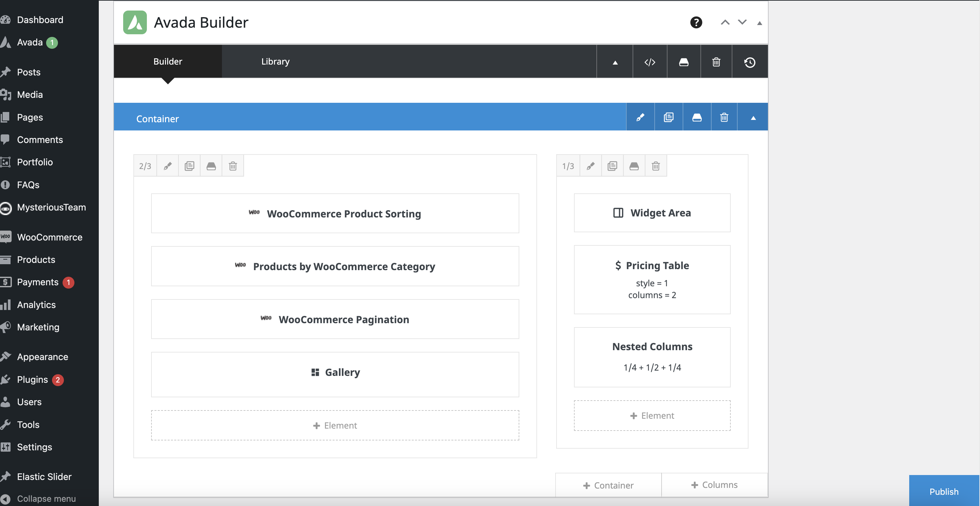Change the 2/3 column size
Screen dimensions: 980x506
pos(145,166)
